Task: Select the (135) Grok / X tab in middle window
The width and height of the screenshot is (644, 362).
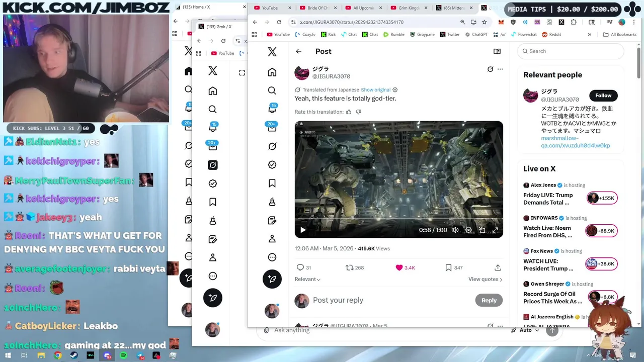Action: 219,27
